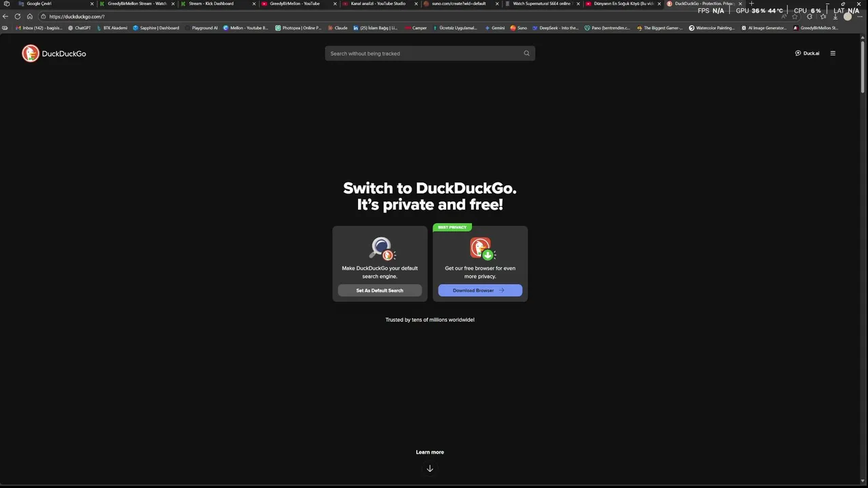The image size is (868, 488).
Task: Click the address bar URL duckduckgo.com
Action: pyautogui.click(x=77, y=16)
